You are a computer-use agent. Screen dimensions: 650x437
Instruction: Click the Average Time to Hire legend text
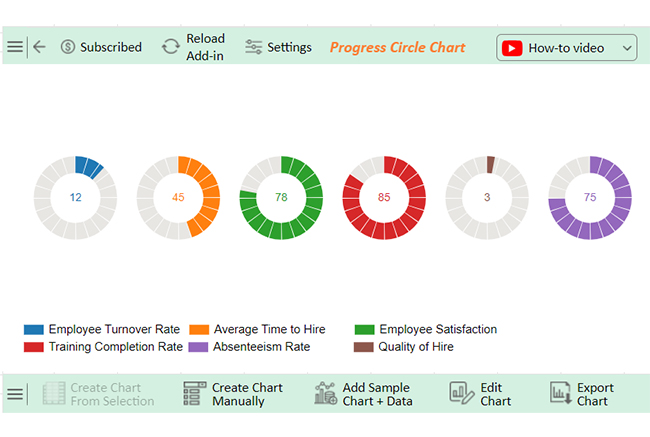[x=269, y=329]
